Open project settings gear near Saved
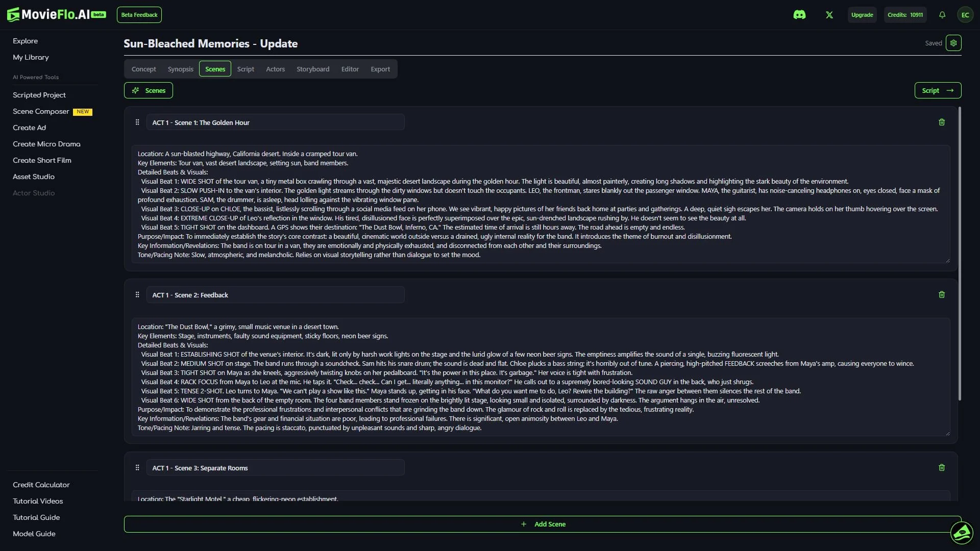 pos(954,43)
